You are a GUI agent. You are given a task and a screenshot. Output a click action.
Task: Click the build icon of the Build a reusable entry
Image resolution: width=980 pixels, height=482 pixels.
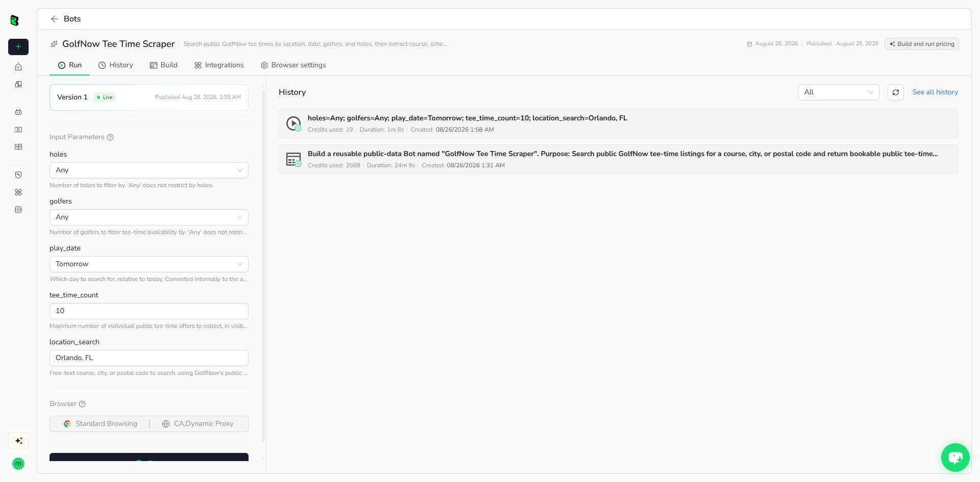(293, 159)
